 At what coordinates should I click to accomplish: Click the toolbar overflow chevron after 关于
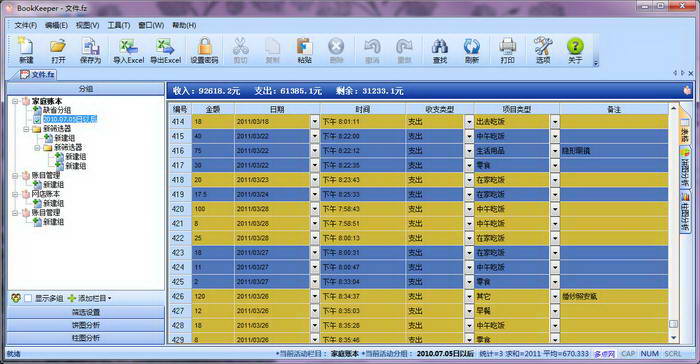point(596,63)
